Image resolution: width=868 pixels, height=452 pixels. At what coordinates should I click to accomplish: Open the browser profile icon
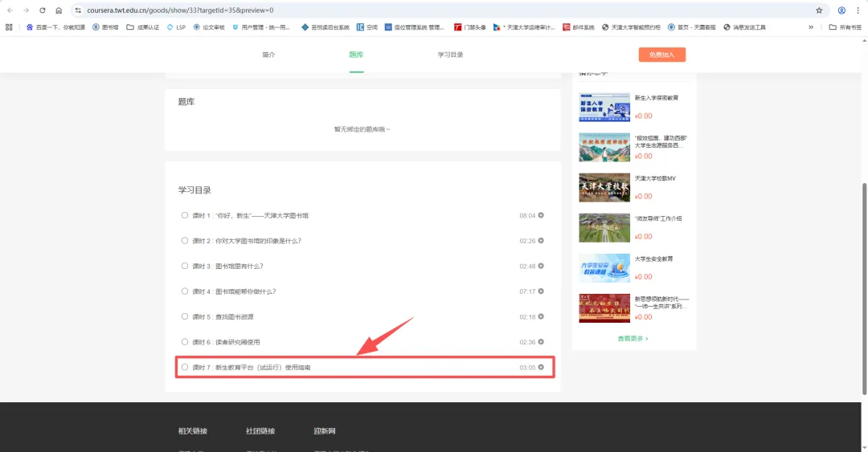coord(841,10)
